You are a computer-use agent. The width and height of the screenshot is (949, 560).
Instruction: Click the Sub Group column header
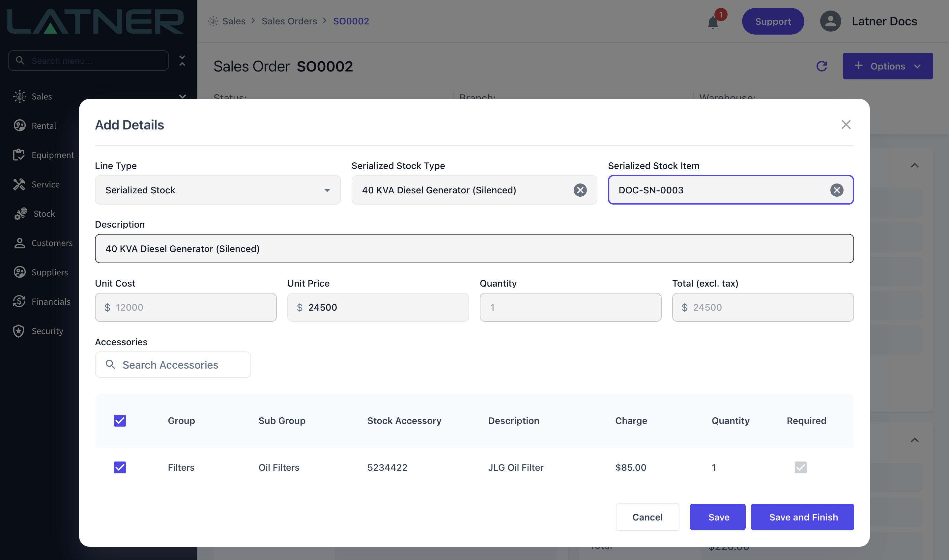click(x=282, y=420)
